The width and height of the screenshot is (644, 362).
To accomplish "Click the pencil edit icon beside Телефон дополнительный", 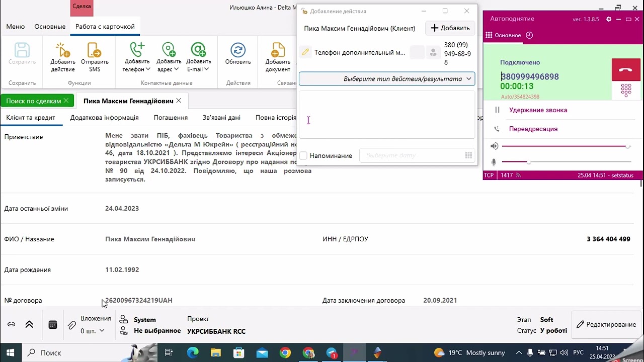I will [x=305, y=52].
